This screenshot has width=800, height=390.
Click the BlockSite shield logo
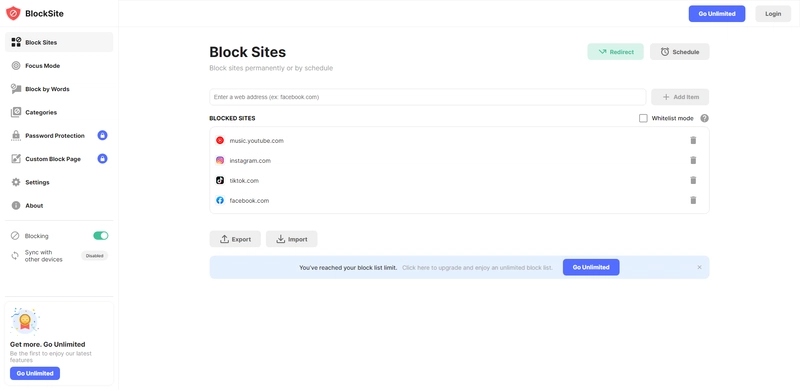click(x=13, y=13)
